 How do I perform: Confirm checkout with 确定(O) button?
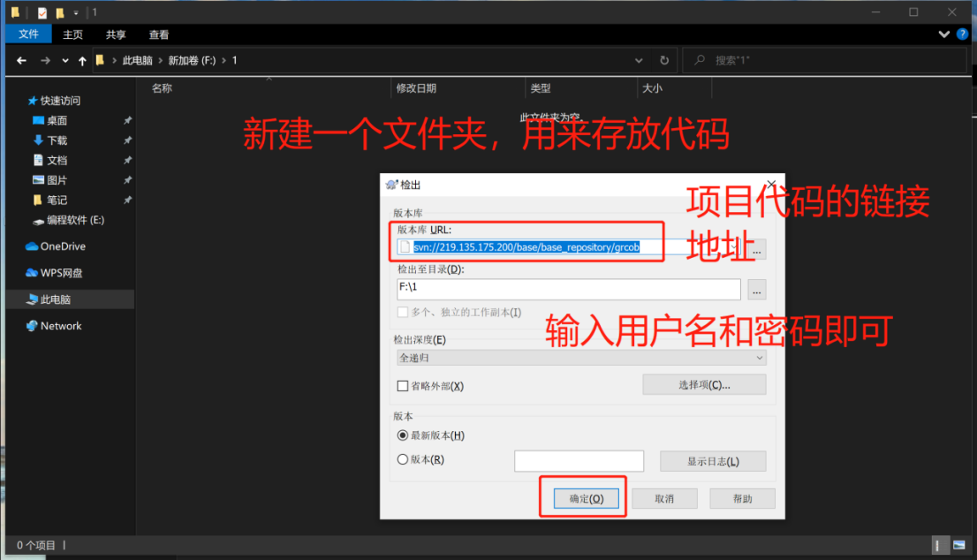click(587, 498)
